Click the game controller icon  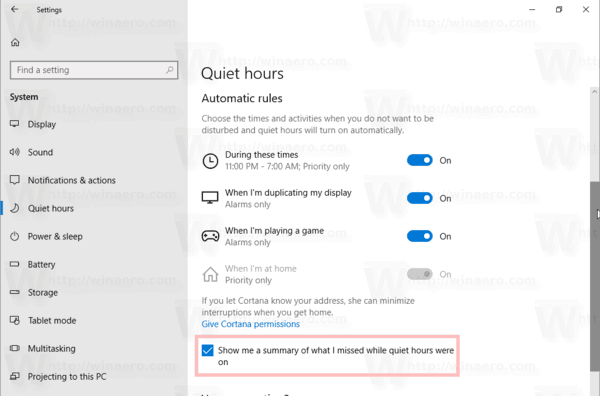(210, 236)
